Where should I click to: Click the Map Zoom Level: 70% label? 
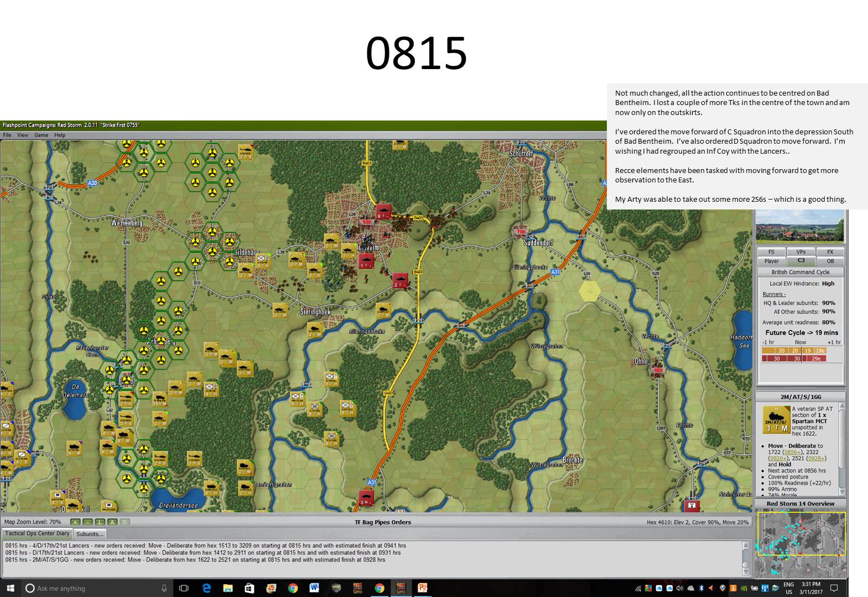33,522
